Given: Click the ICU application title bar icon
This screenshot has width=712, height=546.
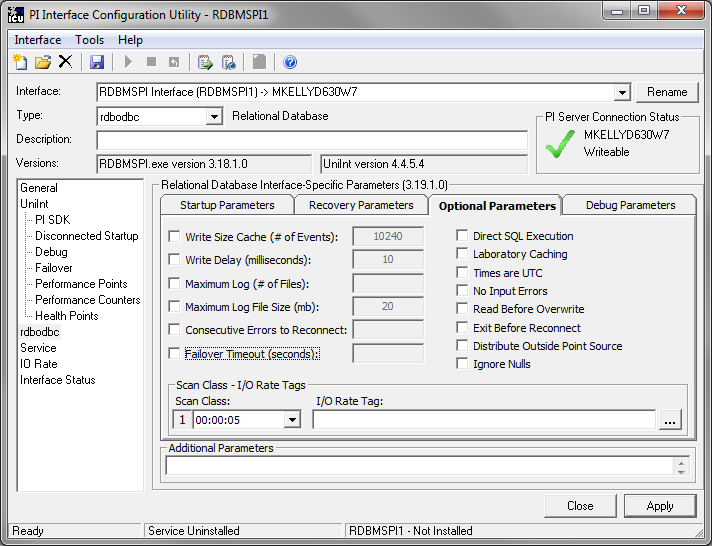Looking at the screenshot, I should 16,15.
